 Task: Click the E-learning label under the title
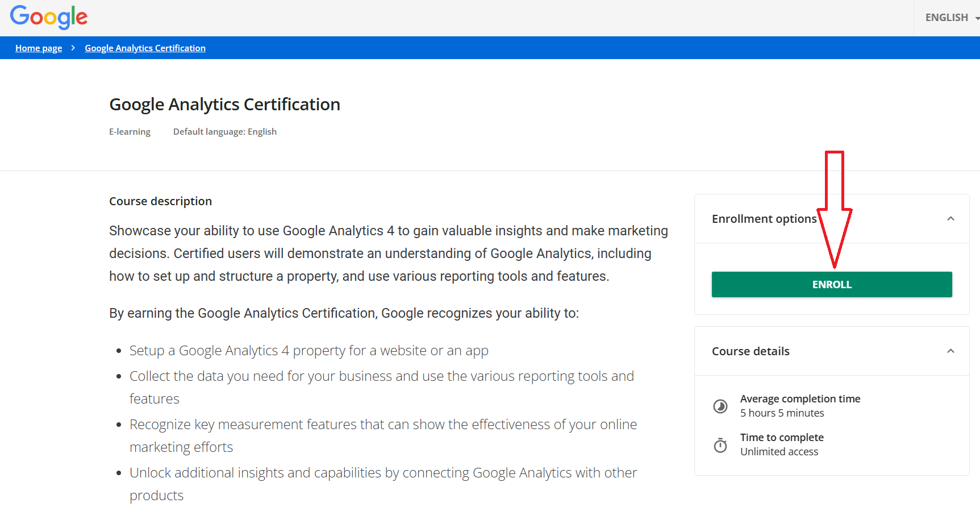point(130,132)
